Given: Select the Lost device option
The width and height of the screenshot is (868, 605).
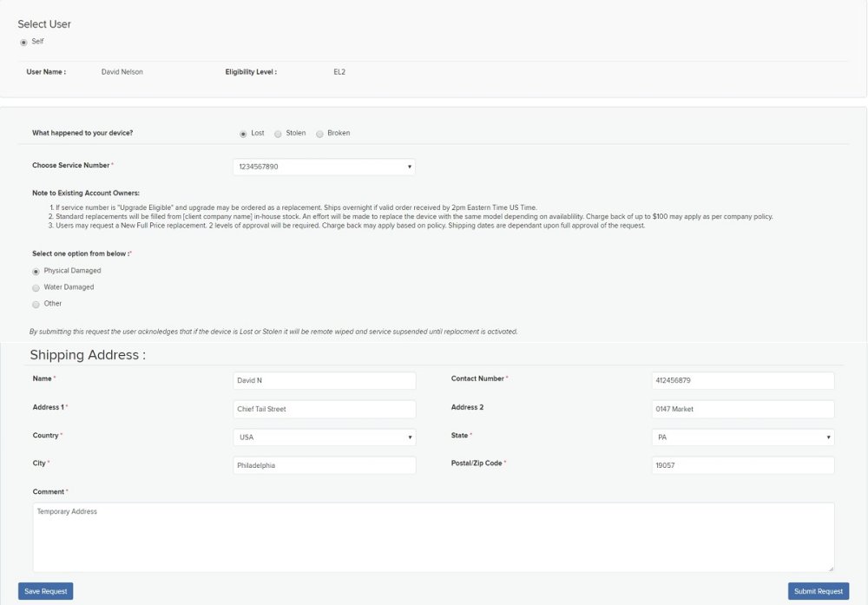Looking at the screenshot, I should point(245,133).
